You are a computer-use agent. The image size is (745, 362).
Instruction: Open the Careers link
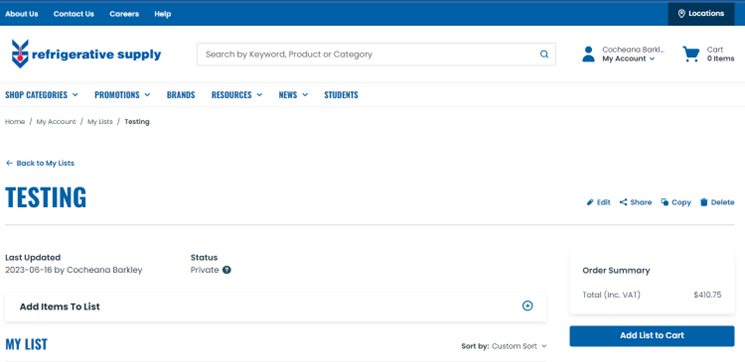[124, 14]
